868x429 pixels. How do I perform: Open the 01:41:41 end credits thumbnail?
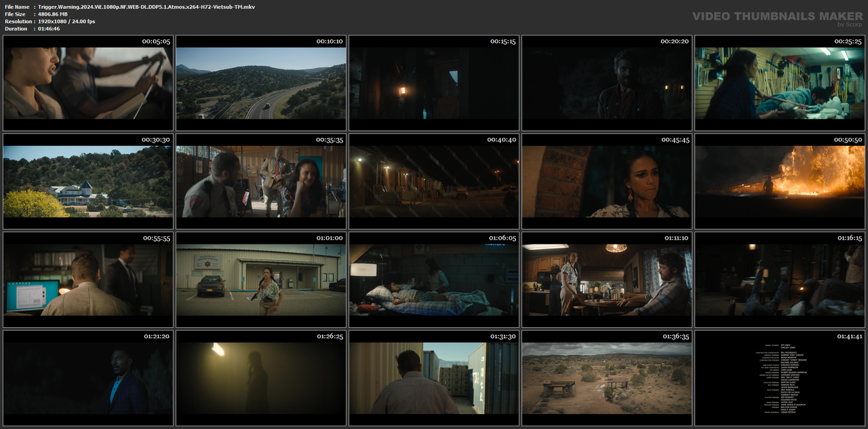pyautogui.click(x=780, y=378)
